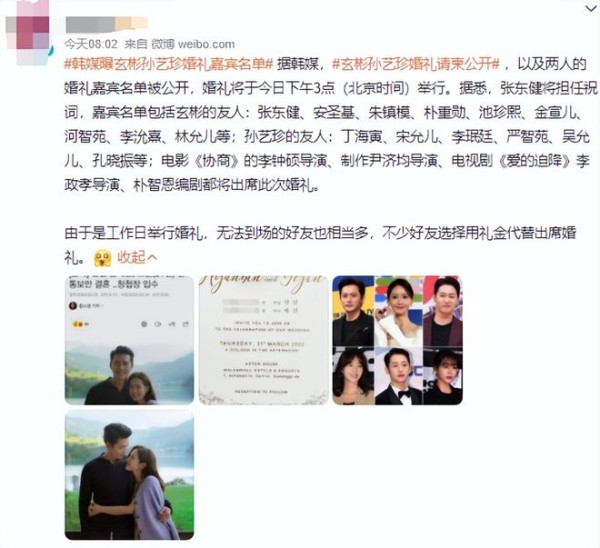Open the blurred username profile link

106,24
